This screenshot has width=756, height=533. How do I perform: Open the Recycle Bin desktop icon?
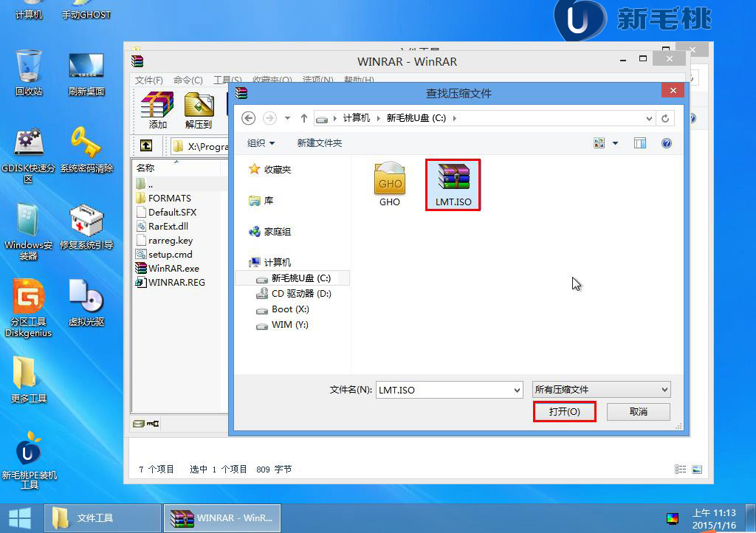point(29,73)
